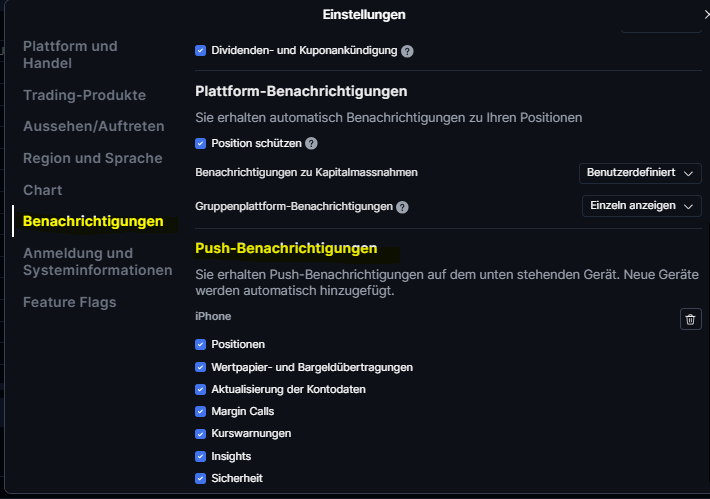This screenshot has width=710, height=499.
Task: Switch to Trading-Produkte settings
Action: pyautogui.click(x=85, y=95)
